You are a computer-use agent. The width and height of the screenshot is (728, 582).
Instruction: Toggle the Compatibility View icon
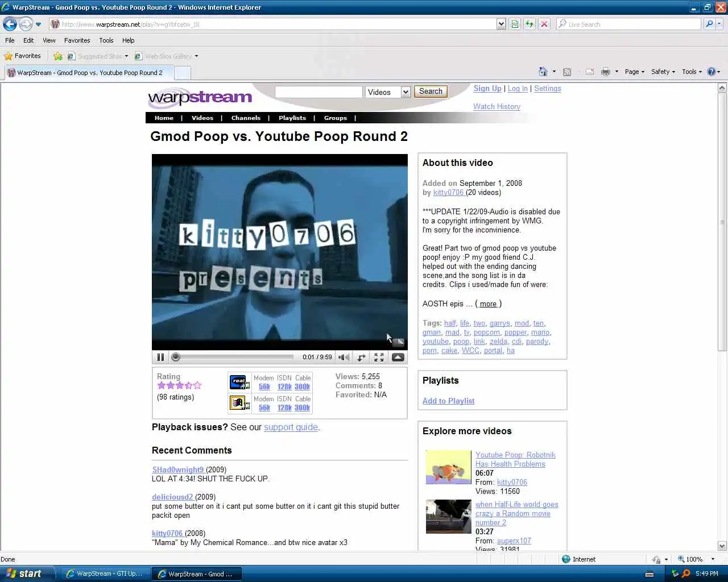pyautogui.click(x=515, y=24)
